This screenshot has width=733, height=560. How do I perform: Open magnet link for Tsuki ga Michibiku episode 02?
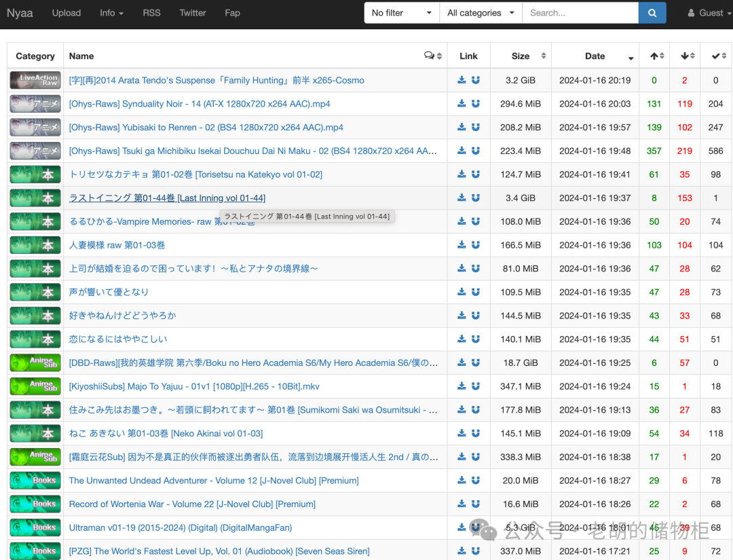pyautogui.click(x=476, y=151)
